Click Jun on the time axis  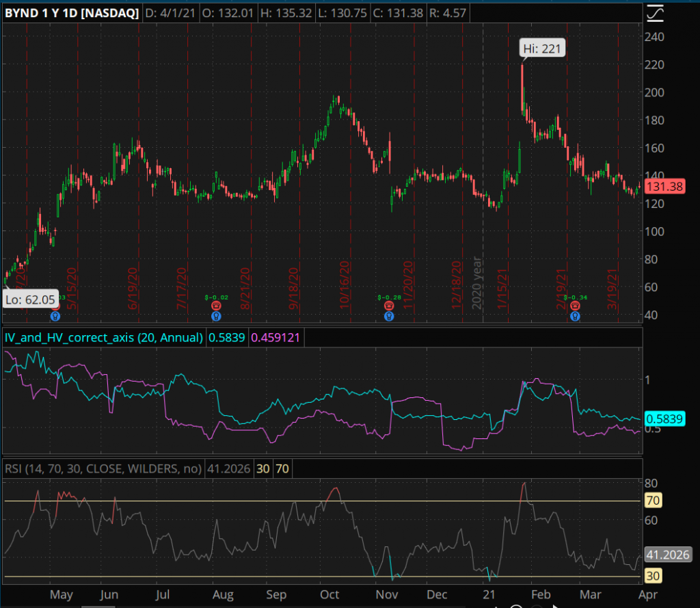click(109, 594)
